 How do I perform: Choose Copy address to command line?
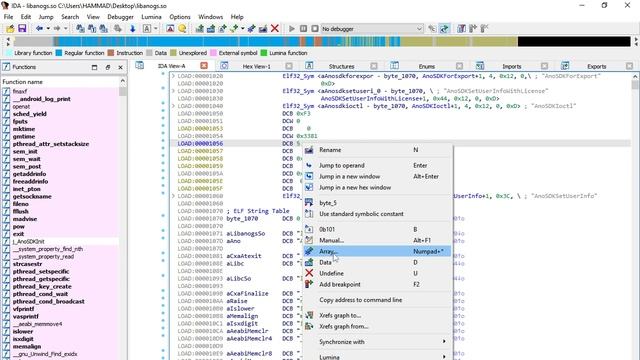click(x=378, y=300)
